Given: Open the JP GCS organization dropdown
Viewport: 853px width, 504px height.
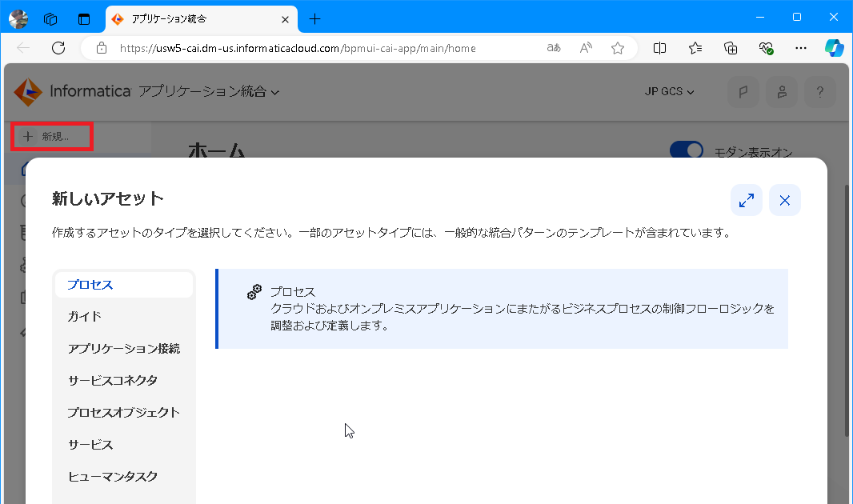Looking at the screenshot, I should pyautogui.click(x=669, y=92).
